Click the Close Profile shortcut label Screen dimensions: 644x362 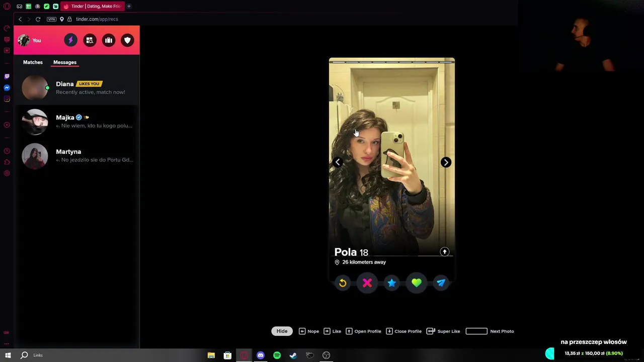tap(404, 331)
